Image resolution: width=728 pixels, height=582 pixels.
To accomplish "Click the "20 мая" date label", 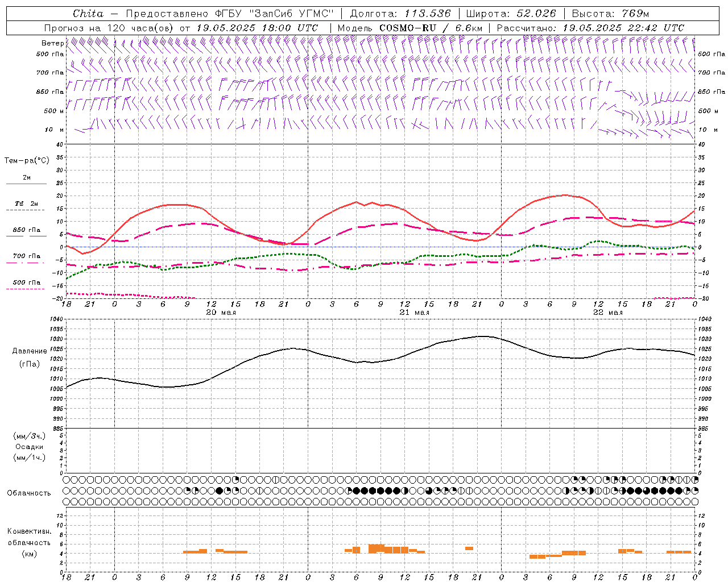I will click(x=221, y=313).
